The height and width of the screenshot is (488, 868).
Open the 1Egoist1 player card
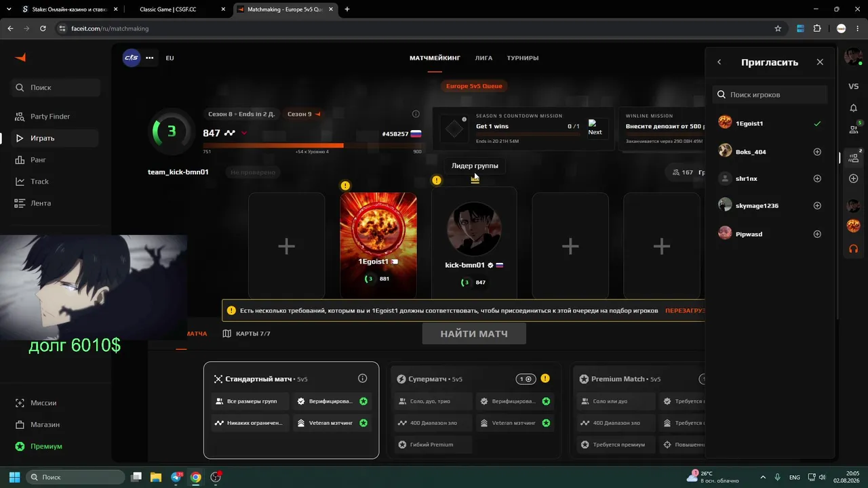[x=378, y=245]
